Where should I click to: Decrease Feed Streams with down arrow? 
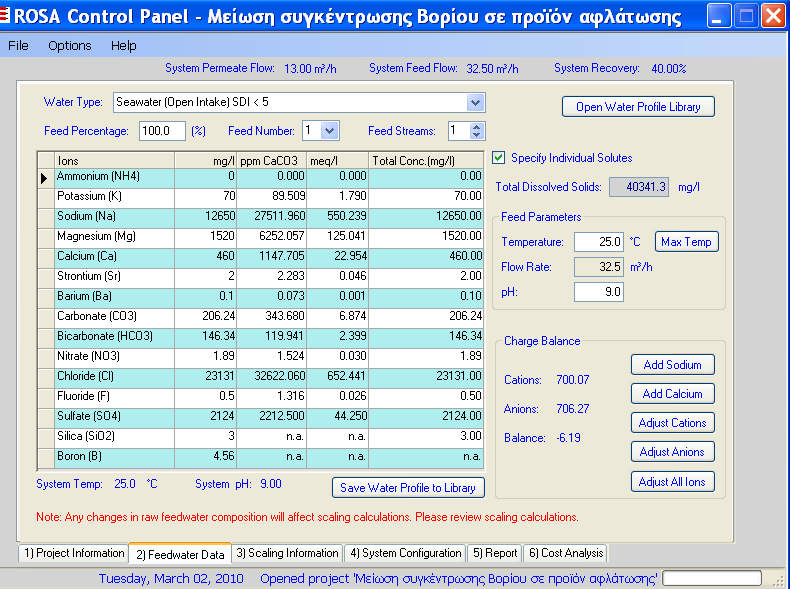coord(476,135)
